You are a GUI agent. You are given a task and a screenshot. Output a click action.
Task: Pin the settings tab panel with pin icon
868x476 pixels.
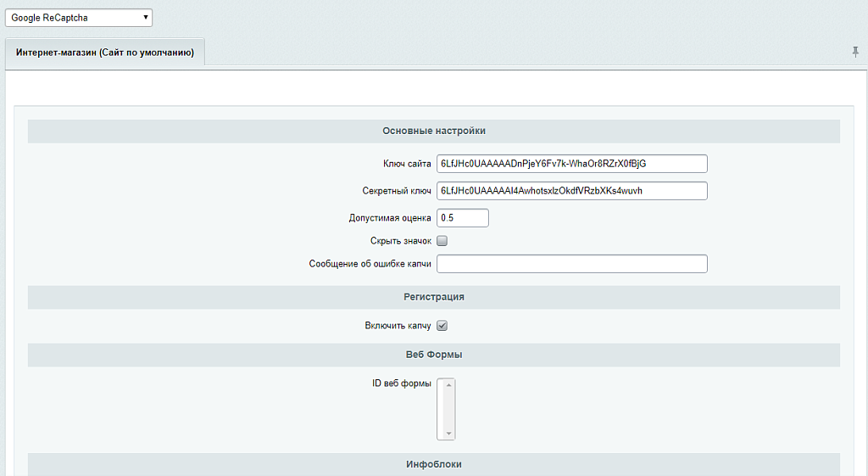[x=855, y=53]
